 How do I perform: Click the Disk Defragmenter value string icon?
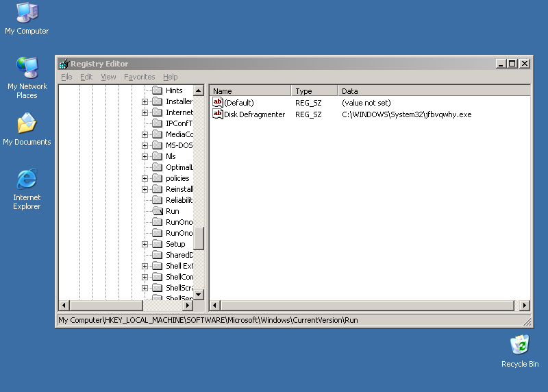pyautogui.click(x=218, y=114)
